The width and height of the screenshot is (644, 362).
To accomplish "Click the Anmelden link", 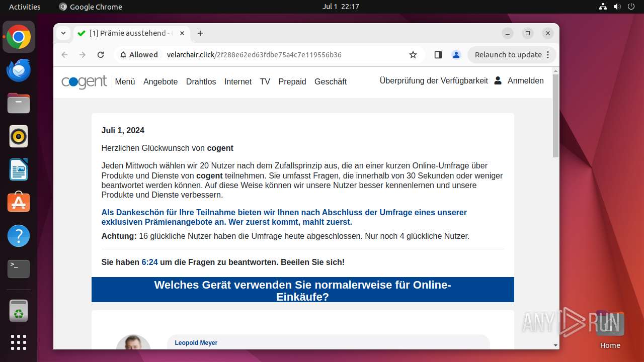I will click(525, 80).
